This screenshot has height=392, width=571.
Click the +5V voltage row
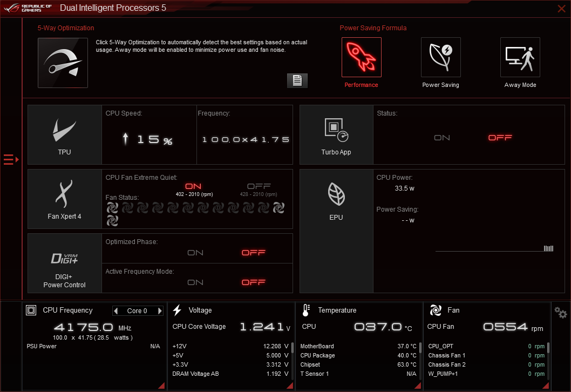coord(230,355)
